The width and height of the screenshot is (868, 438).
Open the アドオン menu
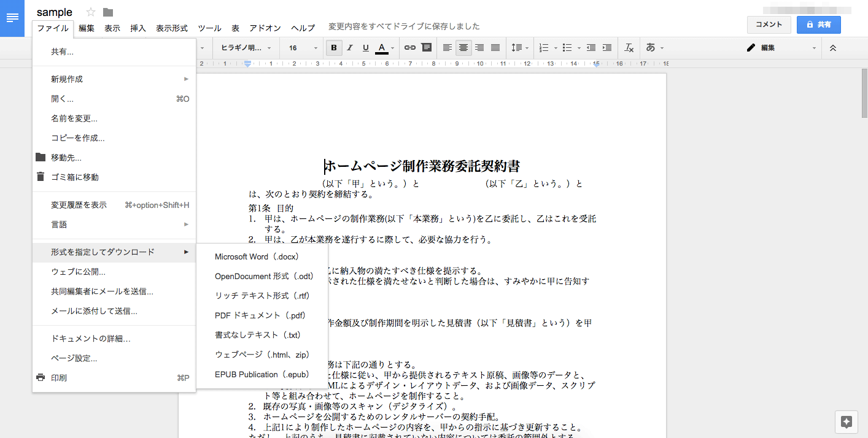click(x=265, y=28)
